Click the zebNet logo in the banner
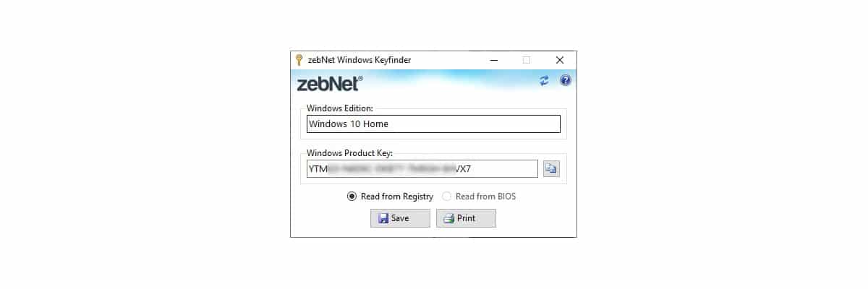This screenshot has width=868, height=289. point(330,83)
